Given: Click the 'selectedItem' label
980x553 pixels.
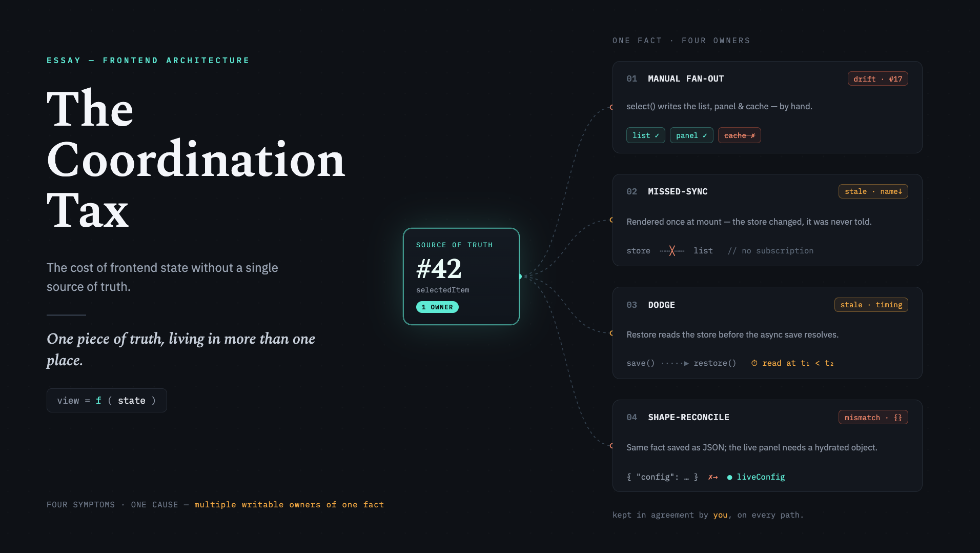Looking at the screenshot, I should pyautogui.click(x=443, y=290).
